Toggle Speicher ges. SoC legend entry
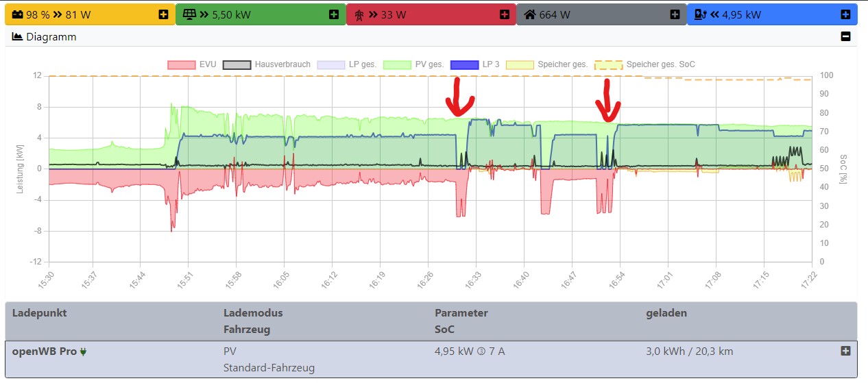Screen dimensions: 868x383 pyautogui.click(x=644, y=64)
